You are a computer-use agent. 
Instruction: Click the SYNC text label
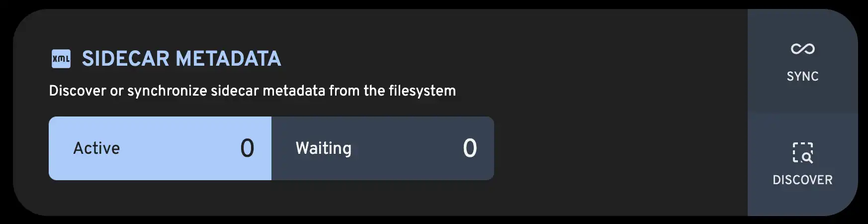coord(802,77)
